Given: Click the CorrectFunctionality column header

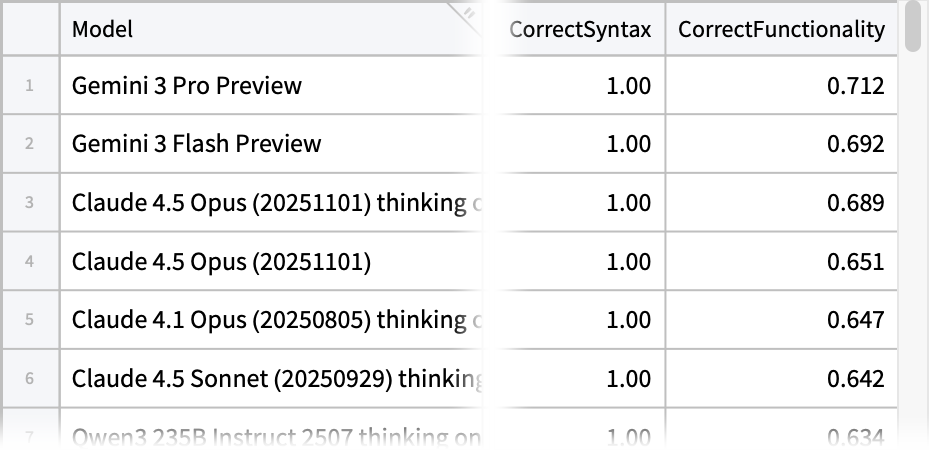Looking at the screenshot, I should (x=781, y=29).
